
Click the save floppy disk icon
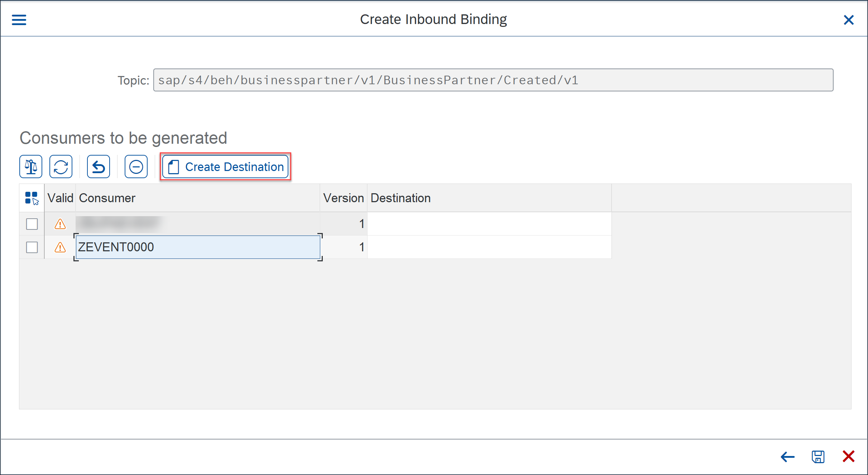[x=818, y=457]
